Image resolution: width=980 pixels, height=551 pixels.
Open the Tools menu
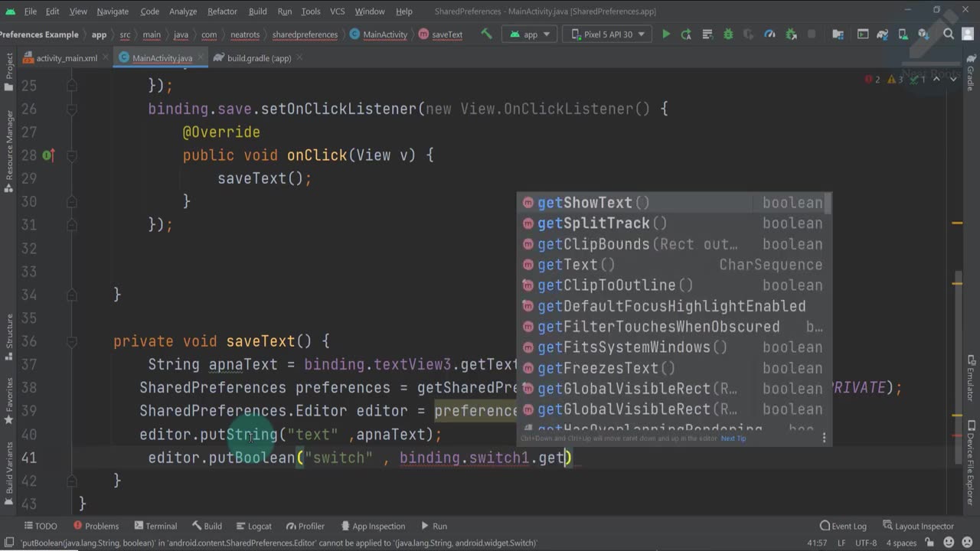[310, 11]
